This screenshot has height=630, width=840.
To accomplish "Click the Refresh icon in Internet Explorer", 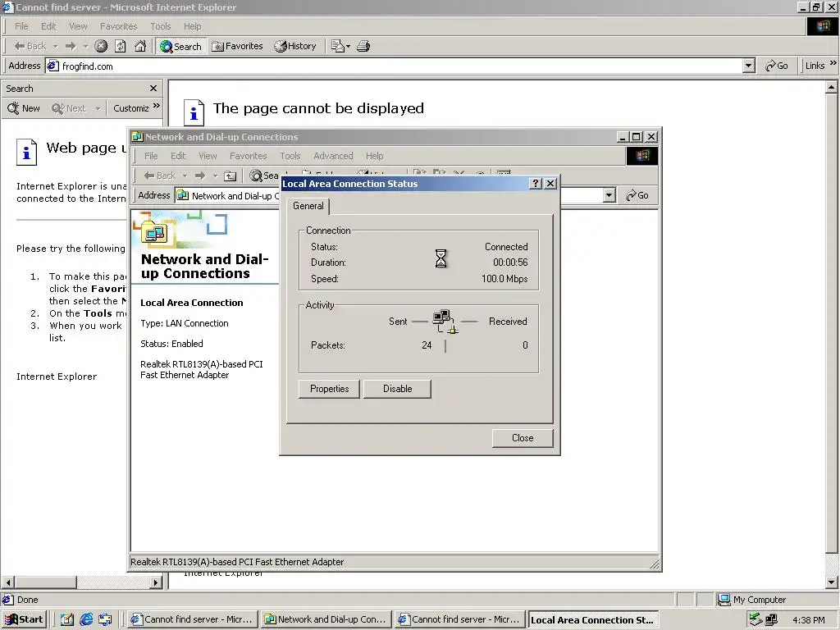I will click(121, 46).
